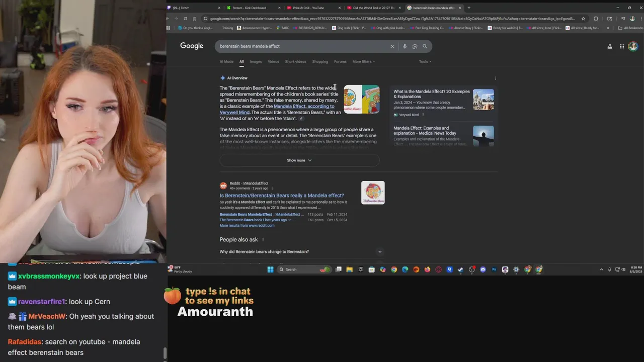Click the Google logo
This screenshot has height=362, width=644.
click(x=192, y=46)
